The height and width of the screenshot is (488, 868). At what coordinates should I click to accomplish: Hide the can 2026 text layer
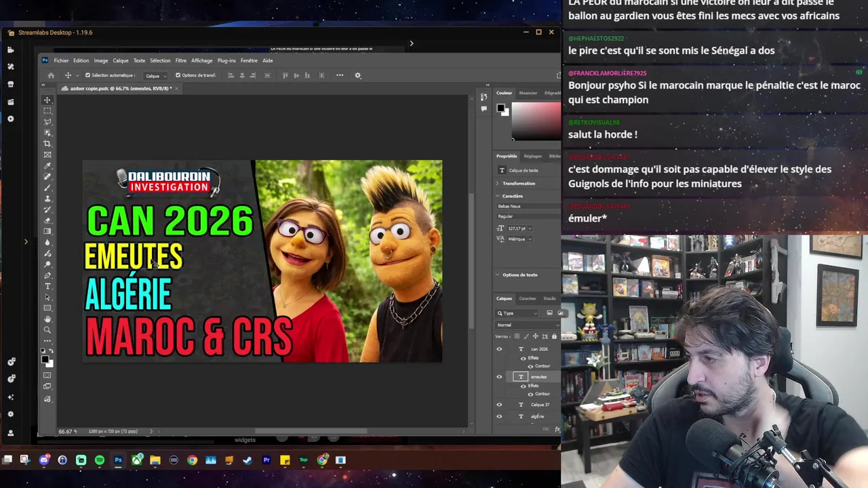499,349
